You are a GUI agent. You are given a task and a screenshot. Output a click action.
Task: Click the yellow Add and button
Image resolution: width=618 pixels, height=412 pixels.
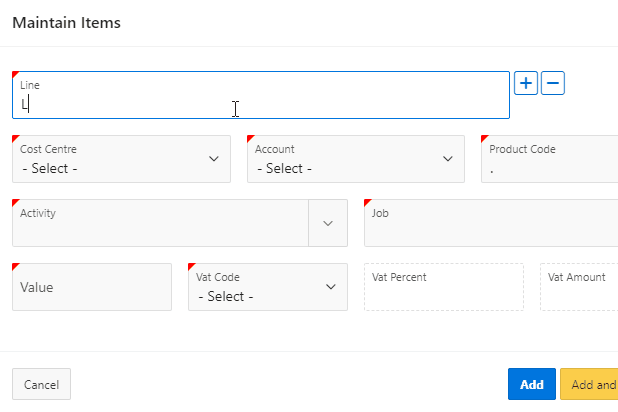589,384
